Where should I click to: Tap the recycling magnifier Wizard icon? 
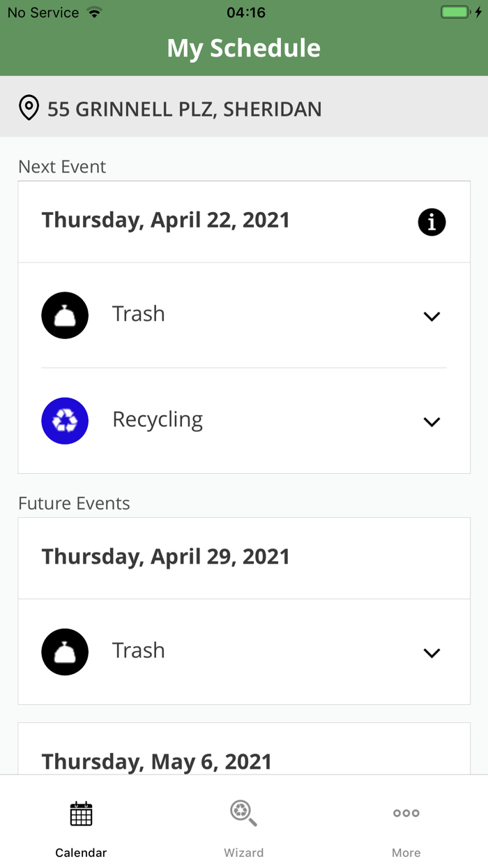243,813
